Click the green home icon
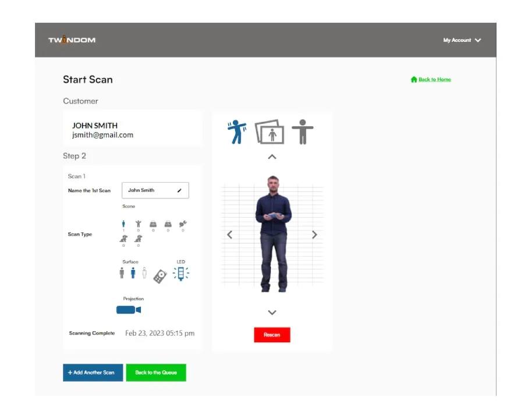The height and width of the screenshot is (419, 532). [x=414, y=79]
